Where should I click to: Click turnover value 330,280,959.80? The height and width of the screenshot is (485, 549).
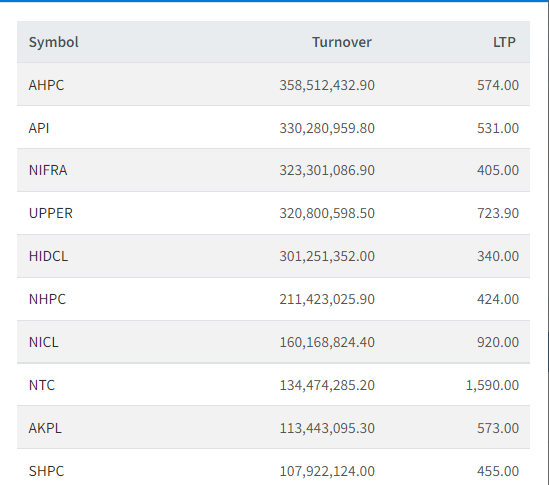(x=327, y=128)
